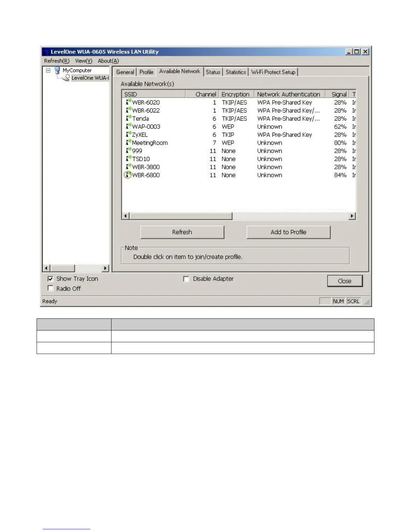Click the window resize grip corner

367,302
